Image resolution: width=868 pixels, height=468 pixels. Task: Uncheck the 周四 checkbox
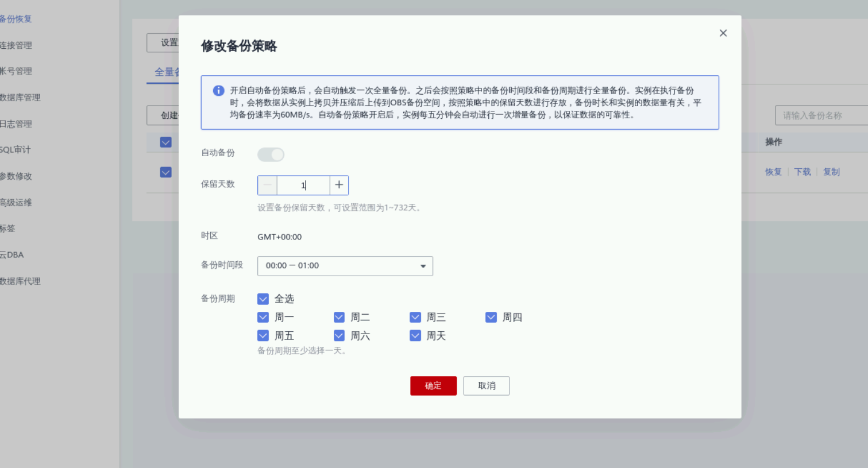click(491, 317)
